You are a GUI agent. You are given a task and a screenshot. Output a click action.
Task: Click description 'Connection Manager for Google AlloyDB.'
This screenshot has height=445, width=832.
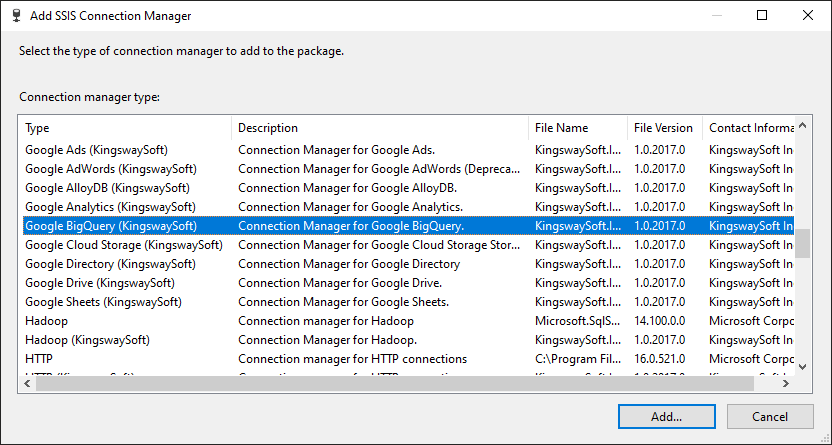point(348,188)
